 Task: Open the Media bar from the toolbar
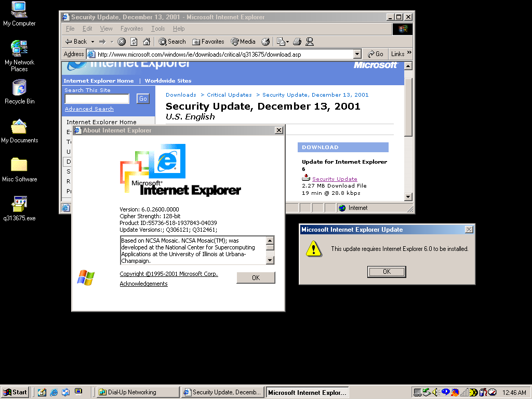[243, 42]
